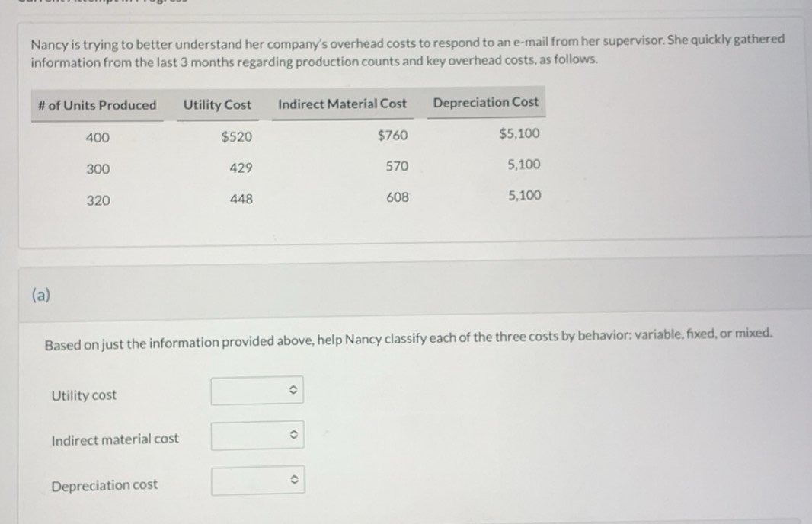This screenshot has height=524, width=812.
Task: Select the 400 units produced cell
Action: pos(98,138)
